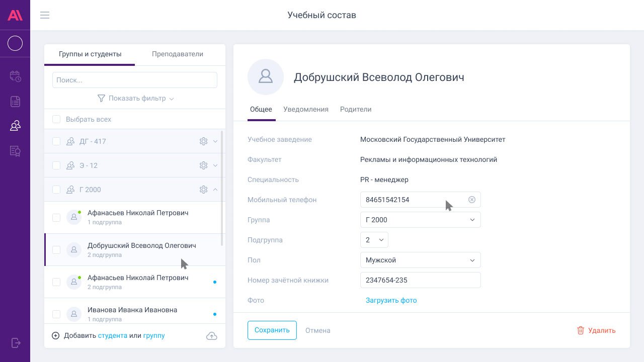Click the logout icon in sidebar
This screenshot has height=362, width=644.
point(15,343)
